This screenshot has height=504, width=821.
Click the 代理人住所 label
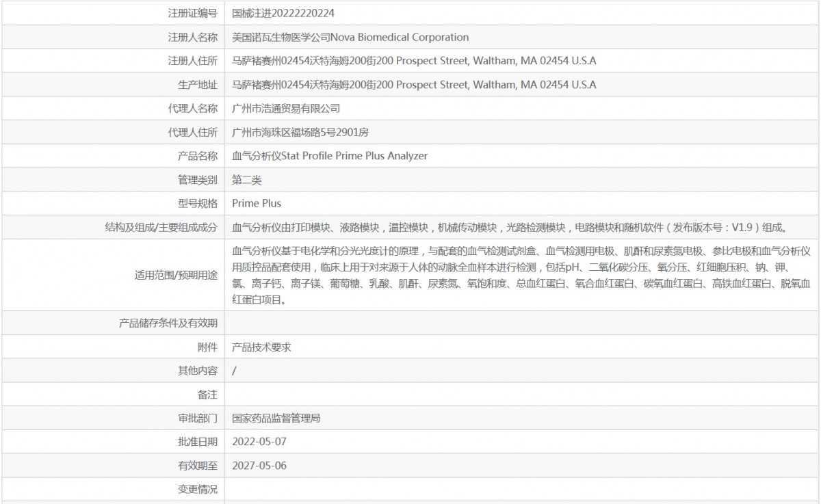pos(192,132)
